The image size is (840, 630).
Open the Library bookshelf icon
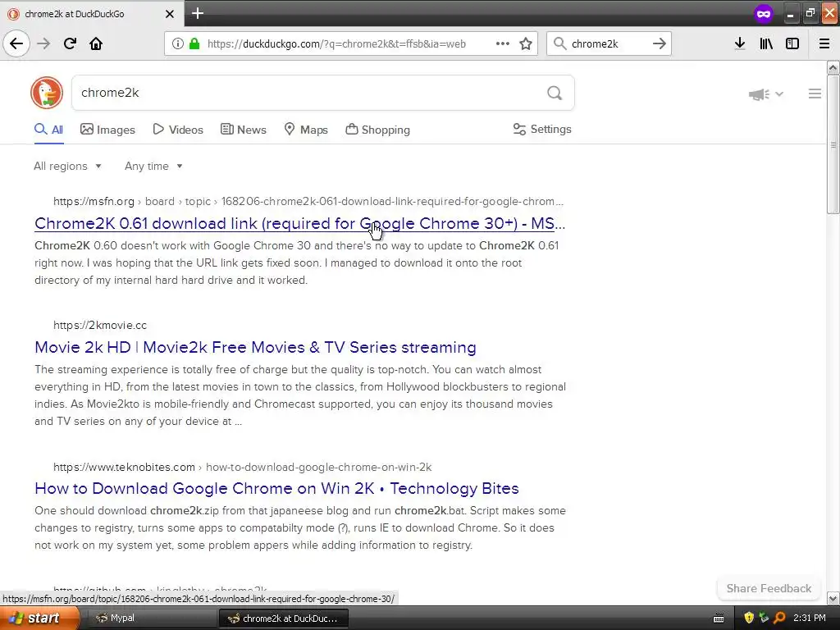click(x=766, y=43)
